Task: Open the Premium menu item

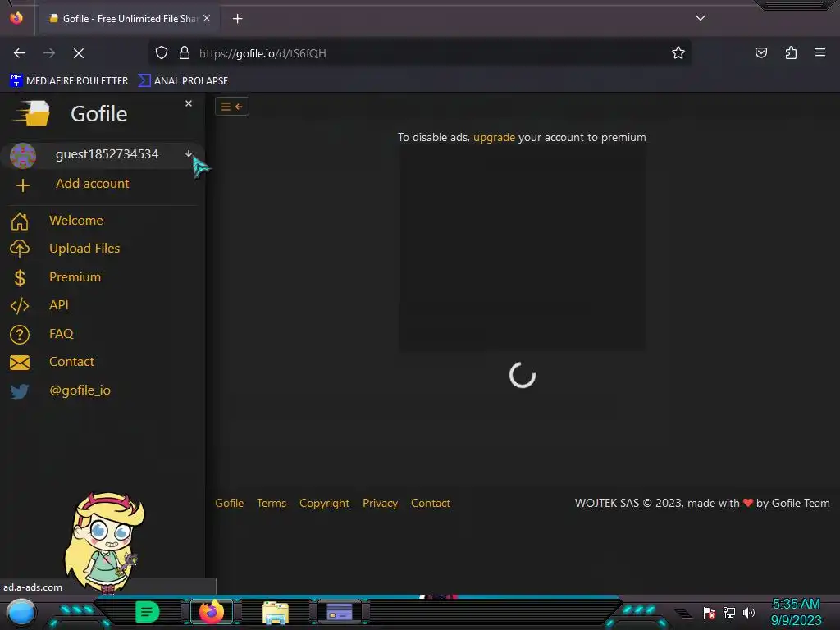Action: tap(75, 276)
